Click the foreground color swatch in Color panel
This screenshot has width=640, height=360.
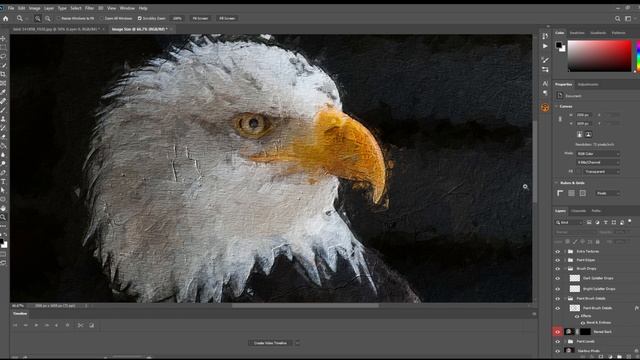click(558, 45)
